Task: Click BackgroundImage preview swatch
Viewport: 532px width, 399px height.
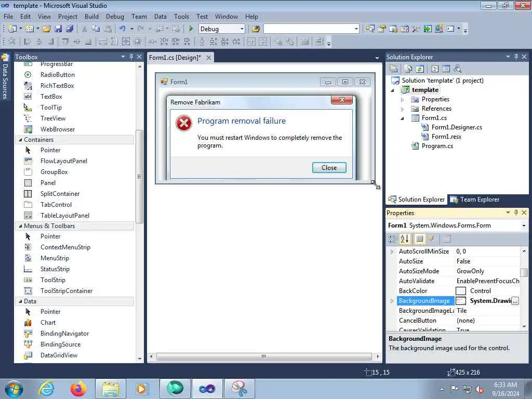Action: 460,301
